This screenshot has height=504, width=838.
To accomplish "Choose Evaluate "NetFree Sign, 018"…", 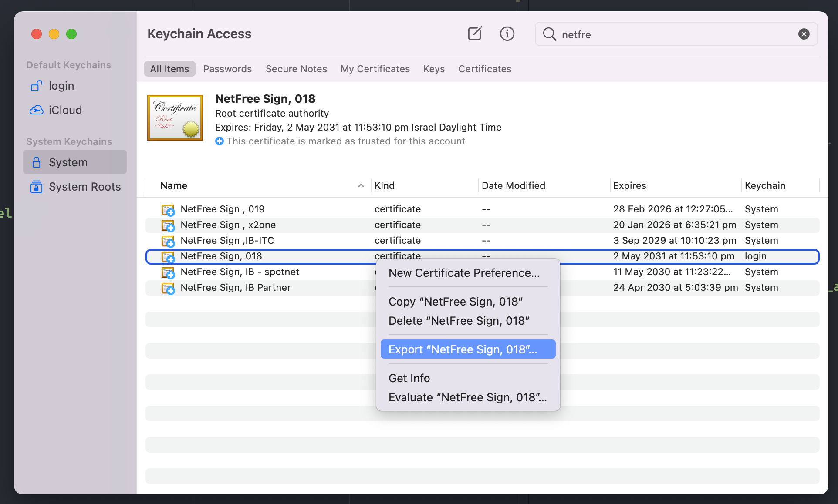I will [x=468, y=397].
